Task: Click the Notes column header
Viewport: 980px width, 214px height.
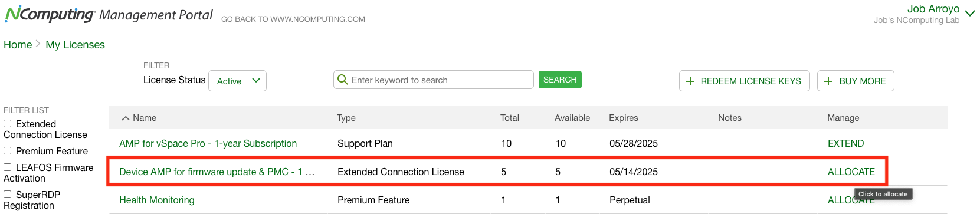Action: point(730,118)
